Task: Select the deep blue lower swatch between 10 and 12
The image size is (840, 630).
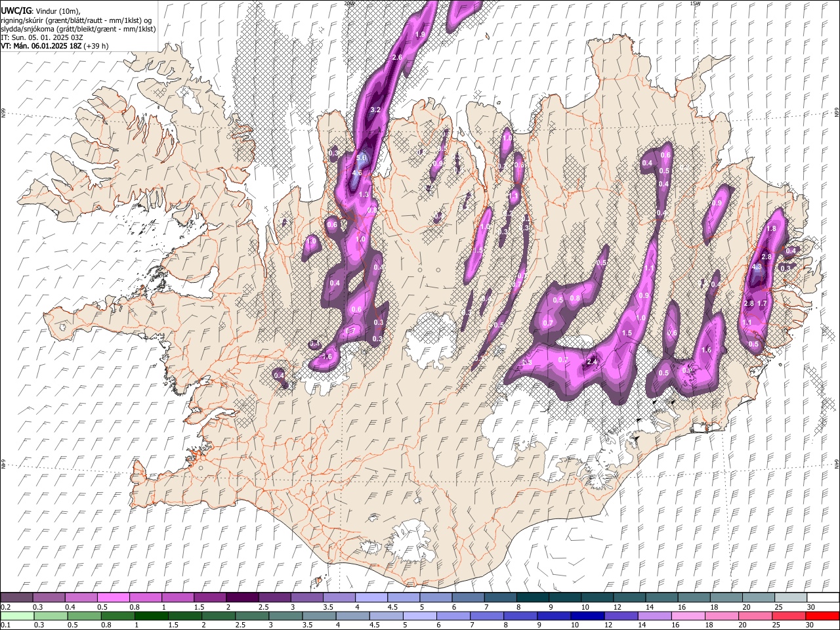Action: coord(589,616)
